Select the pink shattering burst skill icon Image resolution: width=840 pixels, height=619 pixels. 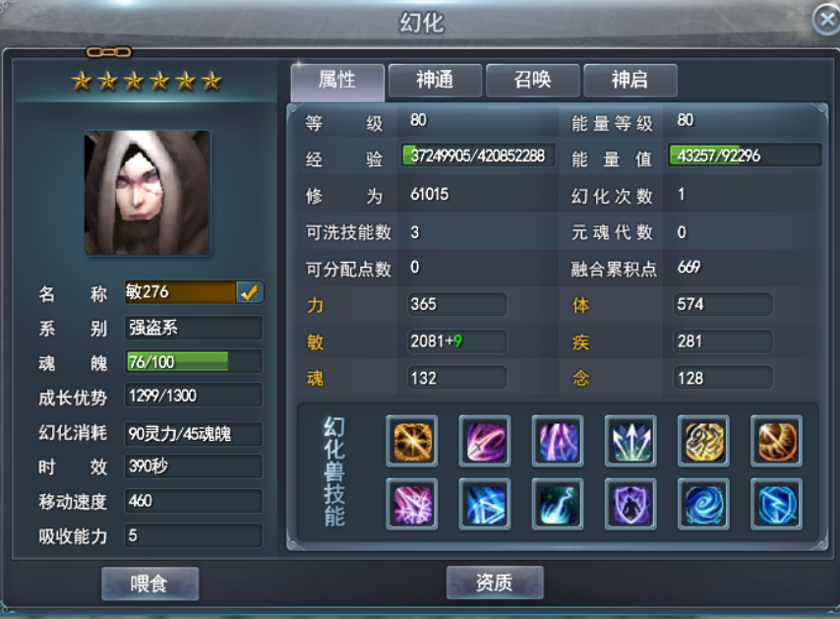coord(412,505)
